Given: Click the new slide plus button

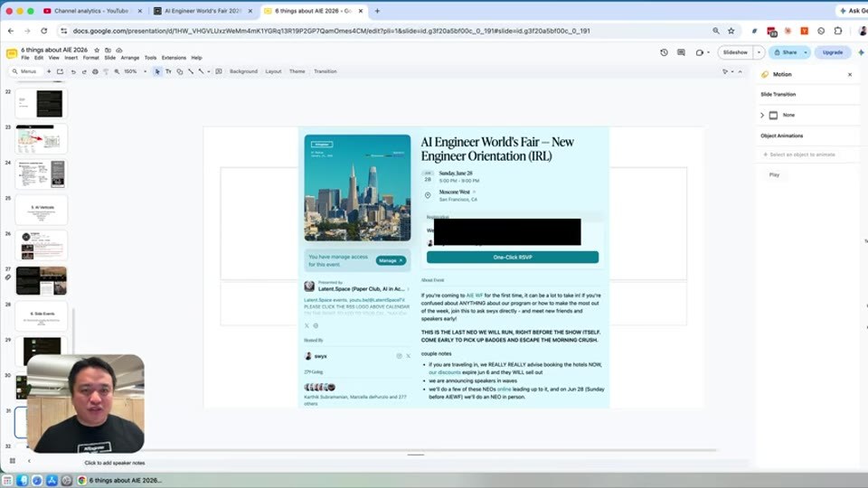Looking at the screenshot, I should click(49, 71).
